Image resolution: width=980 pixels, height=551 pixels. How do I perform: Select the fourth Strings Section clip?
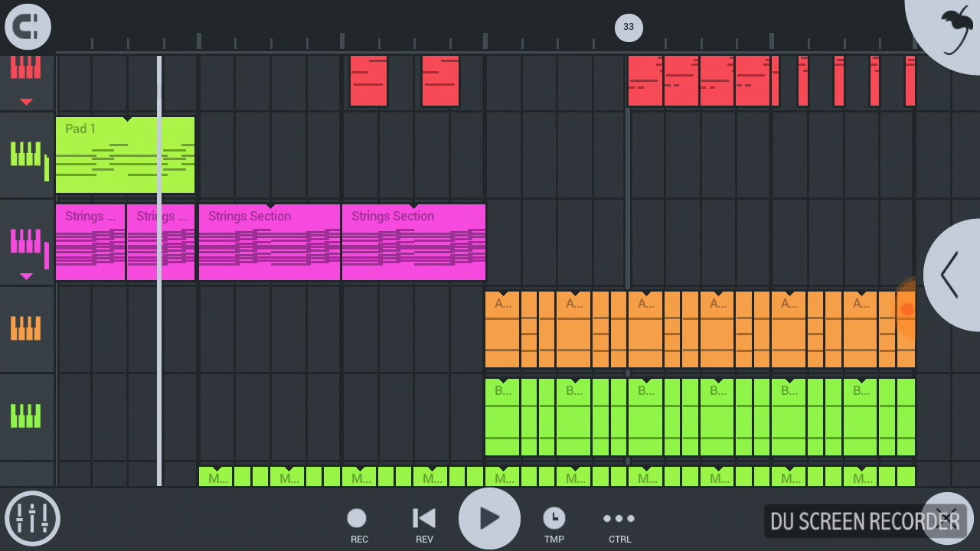pos(413,242)
